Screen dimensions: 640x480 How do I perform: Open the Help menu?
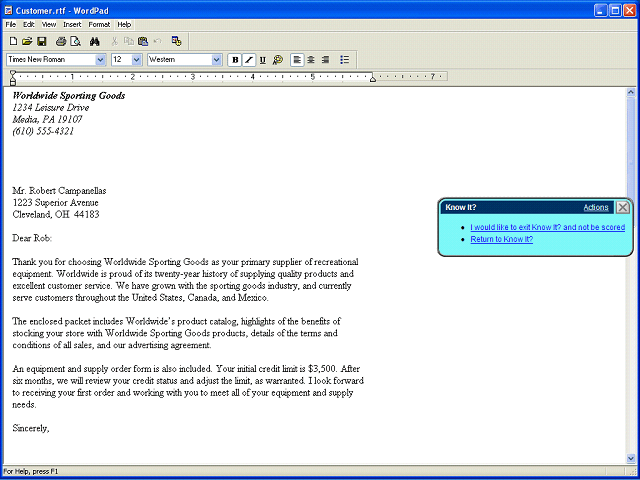[x=124, y=24]
